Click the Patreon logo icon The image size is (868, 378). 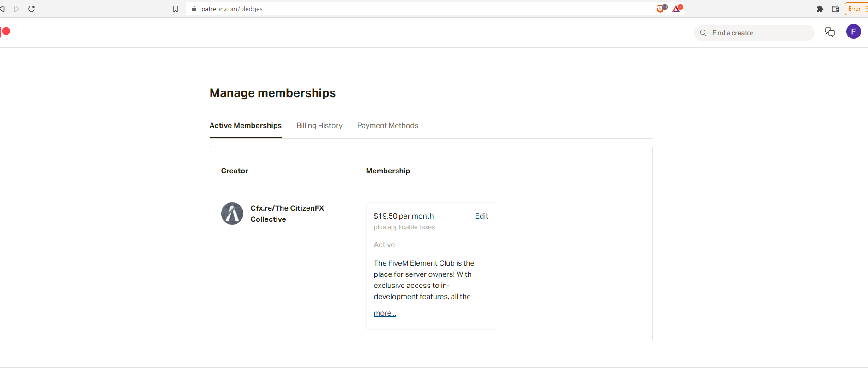pyautogui.click(x=5, y=31)
